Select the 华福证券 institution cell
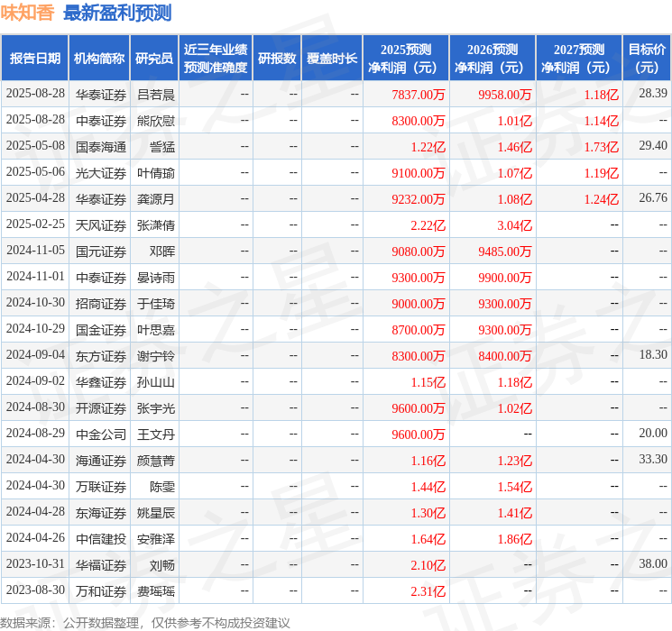 pos(101,565)
